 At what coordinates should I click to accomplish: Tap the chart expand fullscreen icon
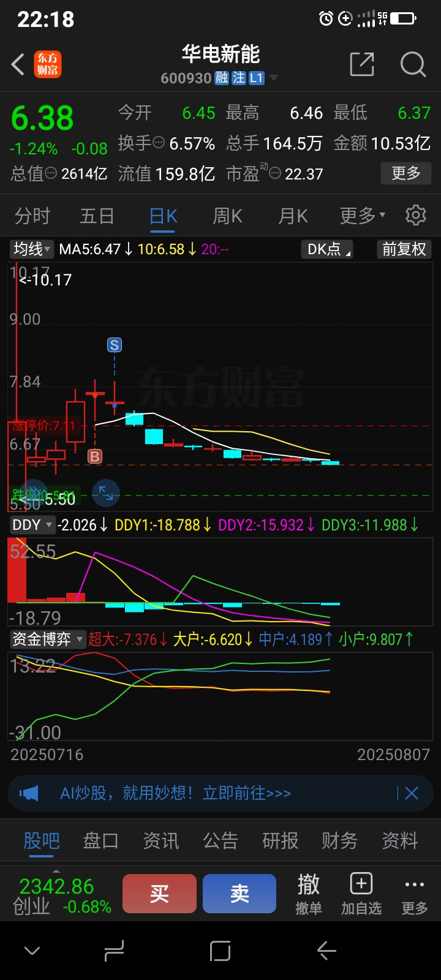pyautogui.click(x=106, y=492)
